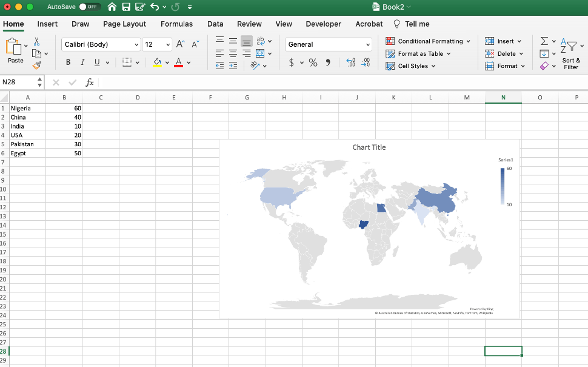Open the Formulas tab
Screen dimensions: 588x367
[176, 24]
